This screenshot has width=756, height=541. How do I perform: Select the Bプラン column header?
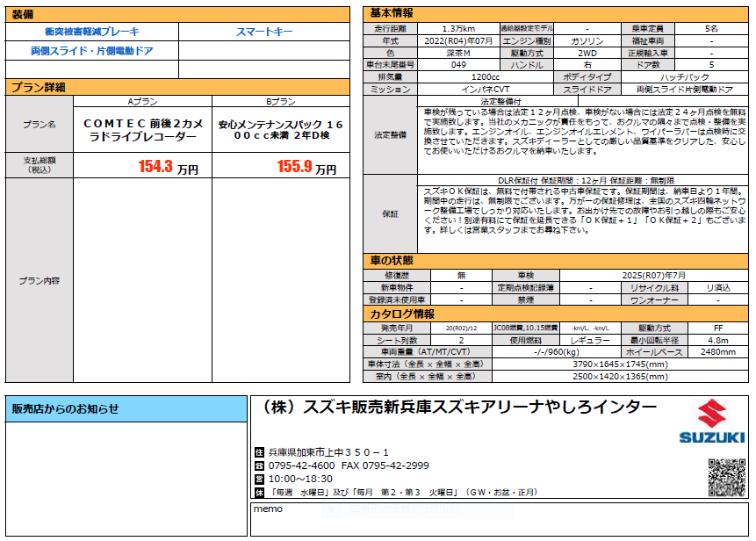(x=281, y=102)
